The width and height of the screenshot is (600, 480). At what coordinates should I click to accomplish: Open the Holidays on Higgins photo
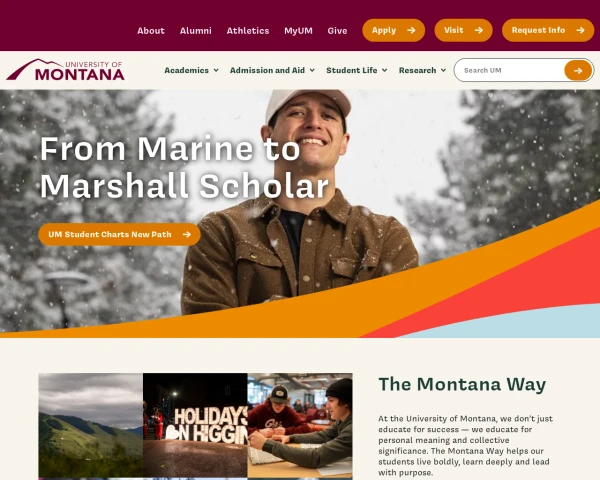[x=195, y=425]
